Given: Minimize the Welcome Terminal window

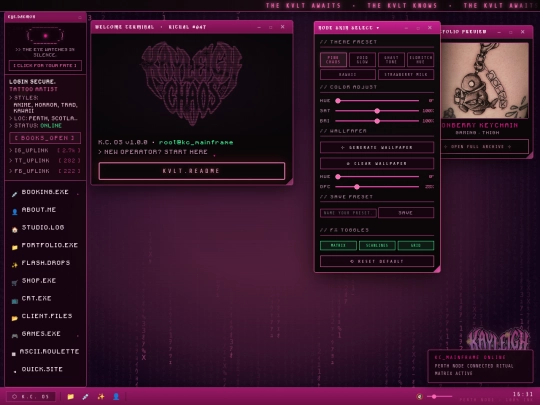Looking at the screenshot, I should click(259, 27).
